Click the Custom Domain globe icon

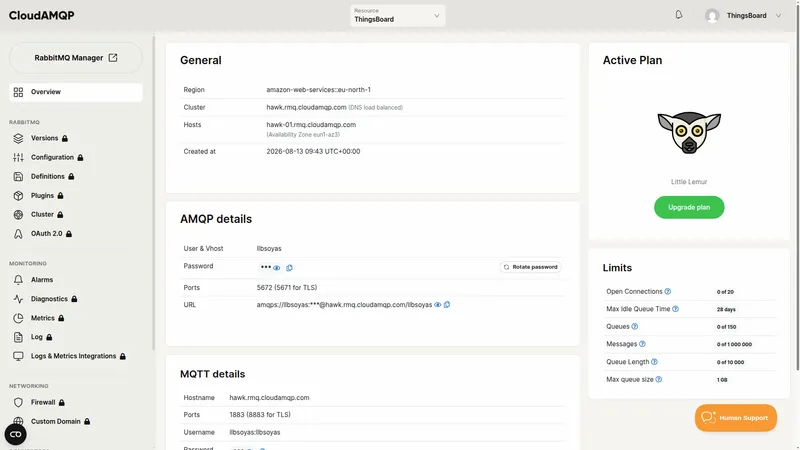tap(18, 421)
